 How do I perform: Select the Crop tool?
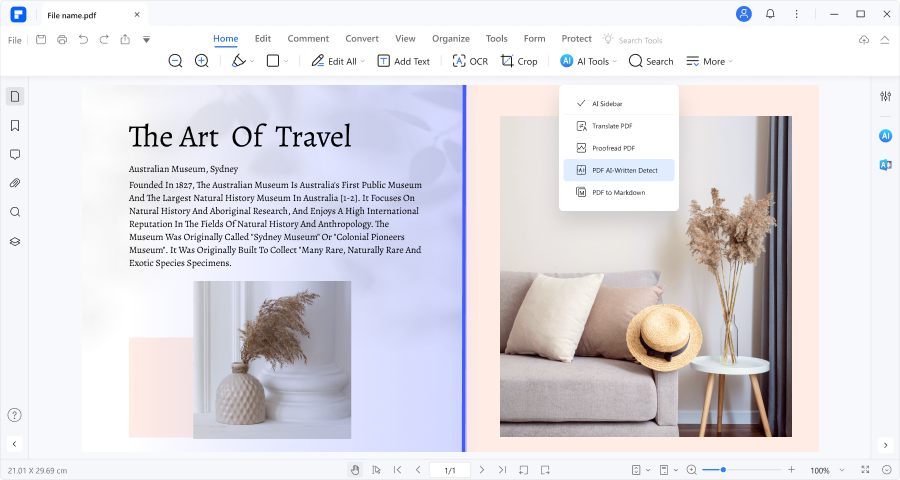pos(519,61)
